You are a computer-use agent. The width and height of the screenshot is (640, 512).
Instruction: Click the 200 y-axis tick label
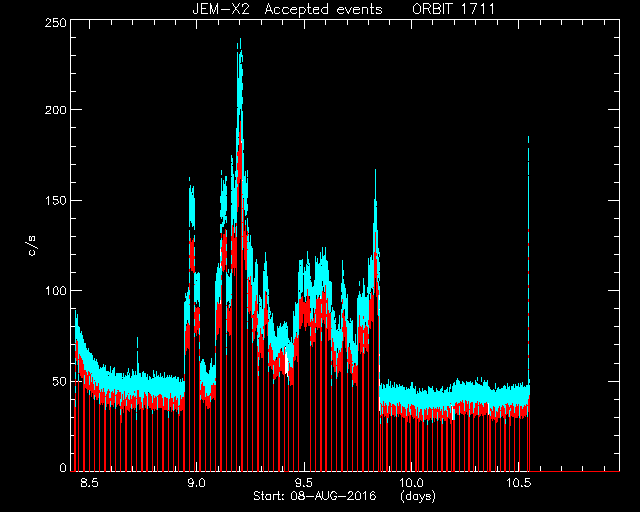tap(55, 110)
